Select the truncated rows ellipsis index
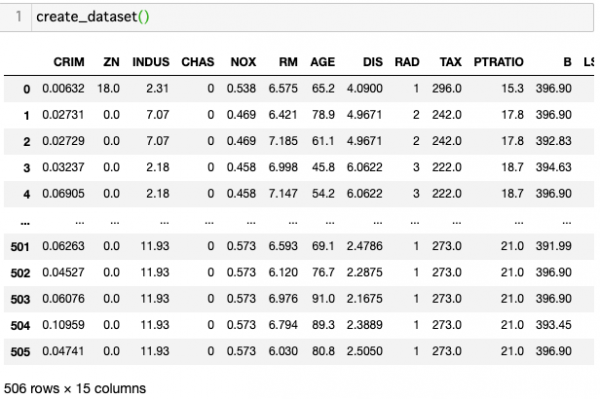The image size is (600, 399). pos(25,223)
